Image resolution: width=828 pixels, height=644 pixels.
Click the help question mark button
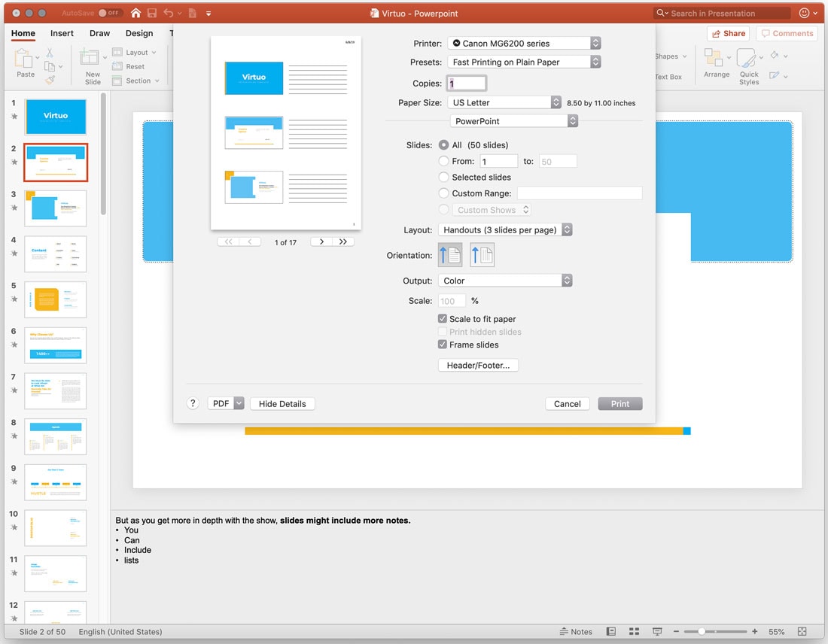(193, 403)
